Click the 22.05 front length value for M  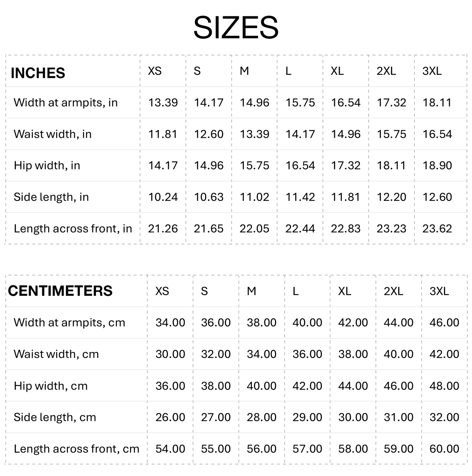pos(254,229)
